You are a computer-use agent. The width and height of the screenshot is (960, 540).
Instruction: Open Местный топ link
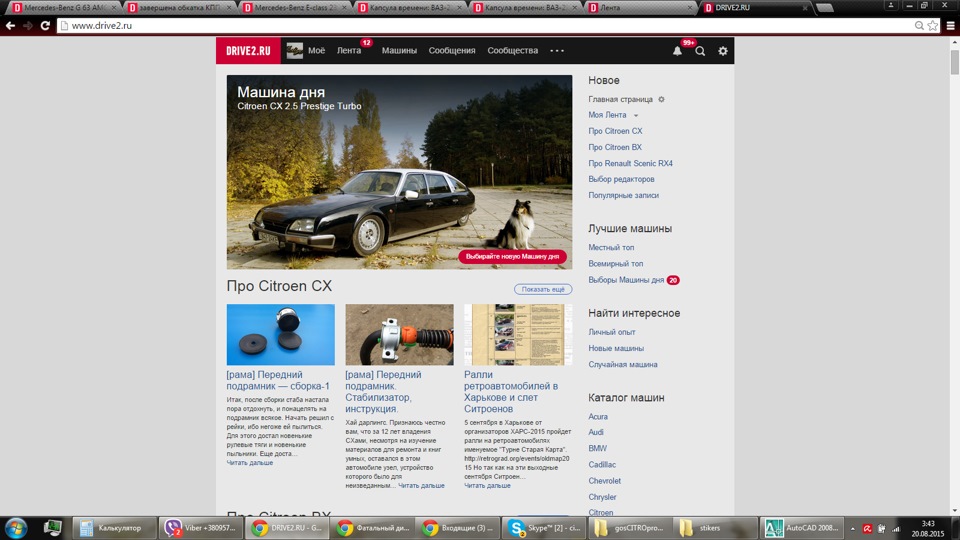click(611, 247)
